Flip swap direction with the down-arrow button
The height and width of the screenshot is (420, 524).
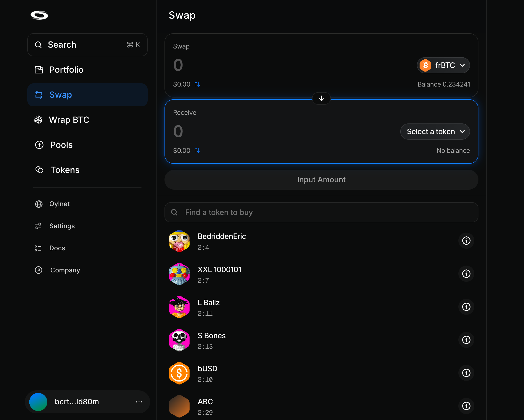[321, 98]
